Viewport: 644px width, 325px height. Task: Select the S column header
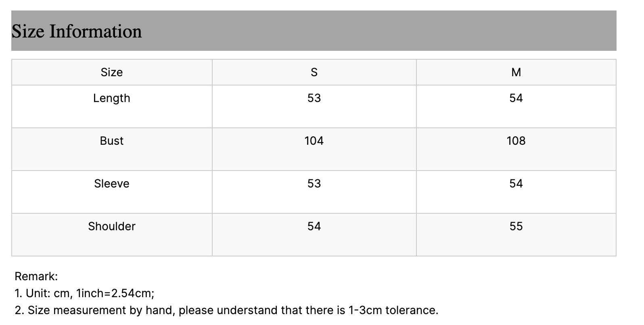coord(314,72)
